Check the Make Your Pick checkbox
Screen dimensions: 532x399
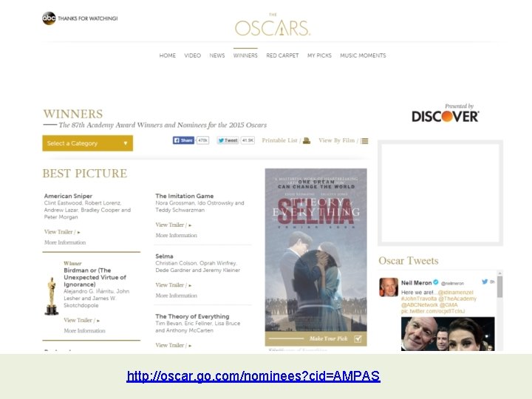tap(358, 338)
